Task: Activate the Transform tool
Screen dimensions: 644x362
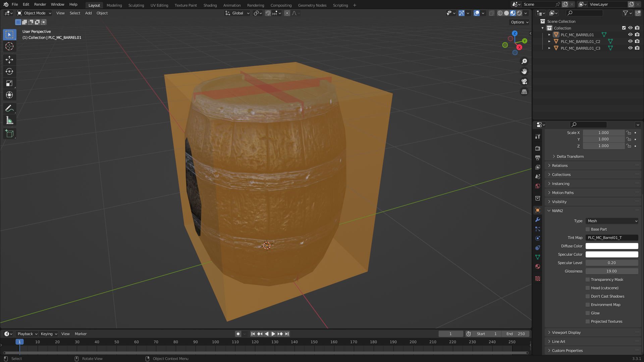Action: pos(9,95)
